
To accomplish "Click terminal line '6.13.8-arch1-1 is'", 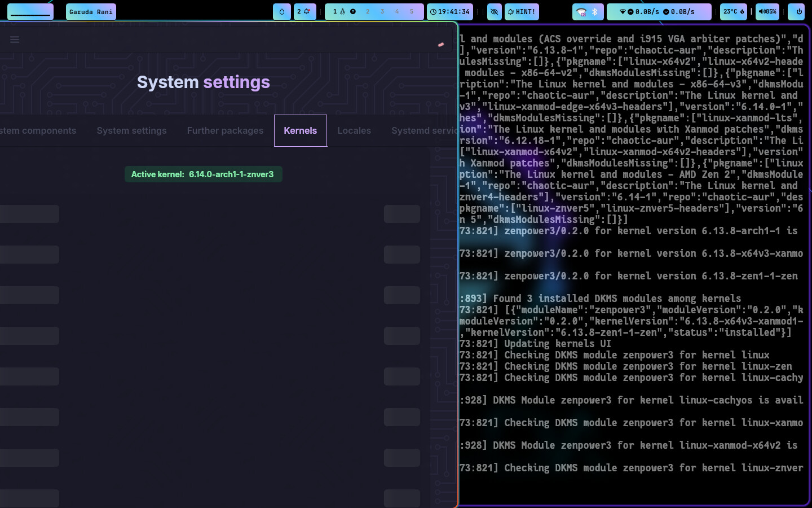I will 629,231.
